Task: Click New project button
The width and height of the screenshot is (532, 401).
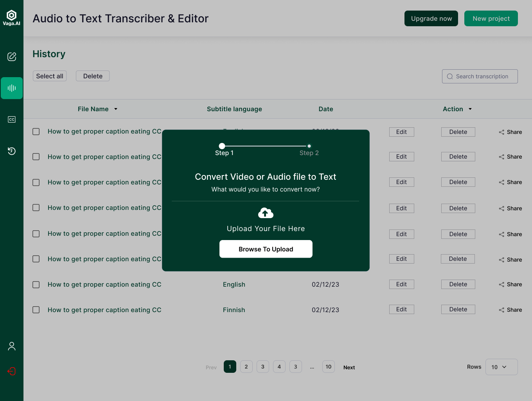Action: click(491, 18)
